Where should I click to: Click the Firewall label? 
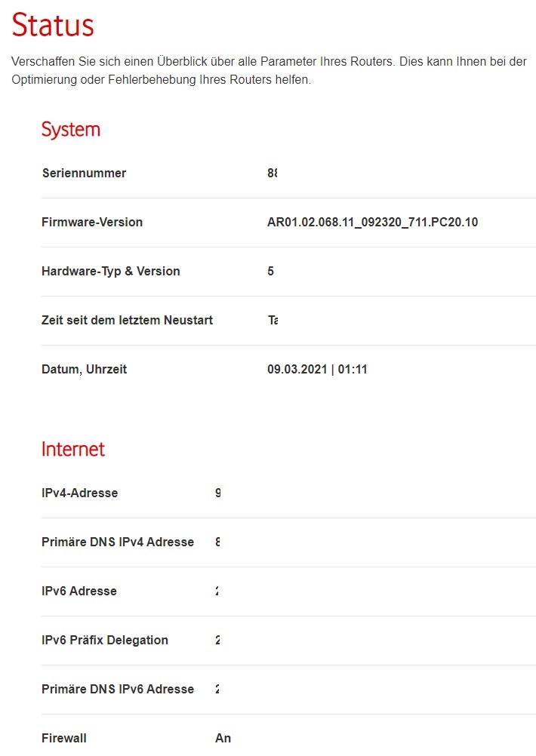64,739
